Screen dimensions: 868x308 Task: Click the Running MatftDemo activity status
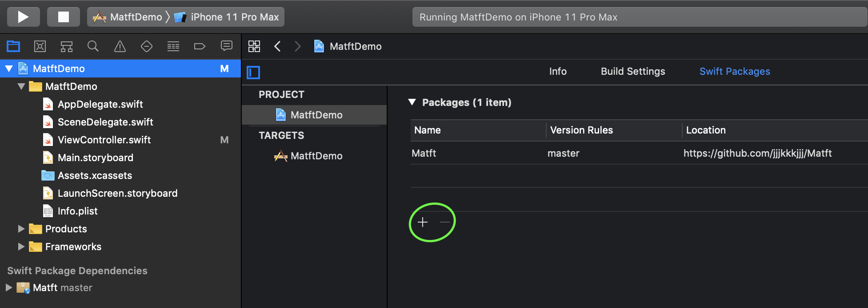(x=640, y=17)
